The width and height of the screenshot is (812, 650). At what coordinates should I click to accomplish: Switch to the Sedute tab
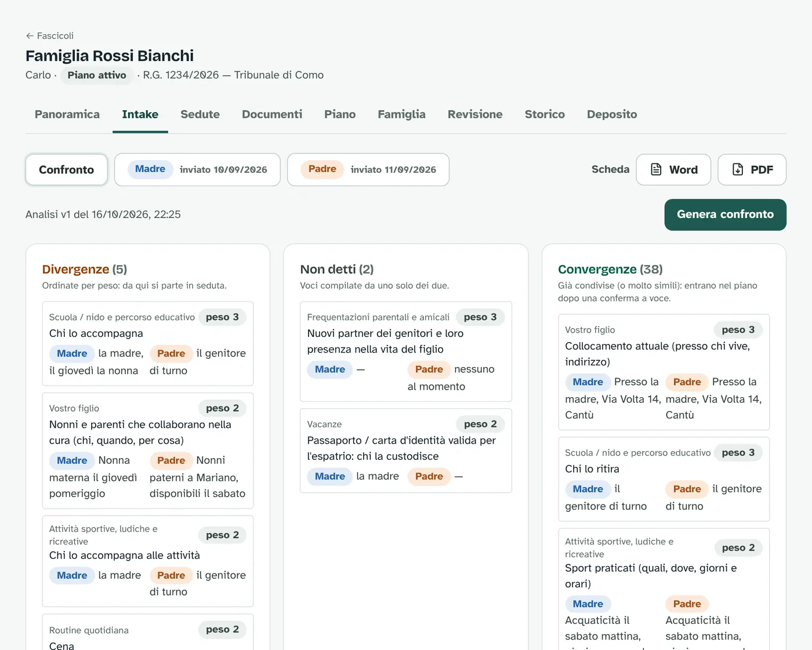tap(200, 114)
